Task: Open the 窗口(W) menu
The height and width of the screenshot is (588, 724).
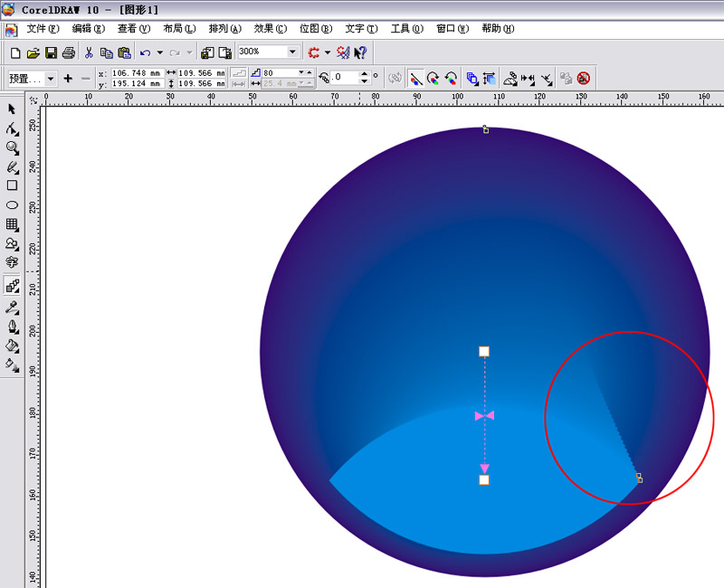Action: click(x=452, y=29)
